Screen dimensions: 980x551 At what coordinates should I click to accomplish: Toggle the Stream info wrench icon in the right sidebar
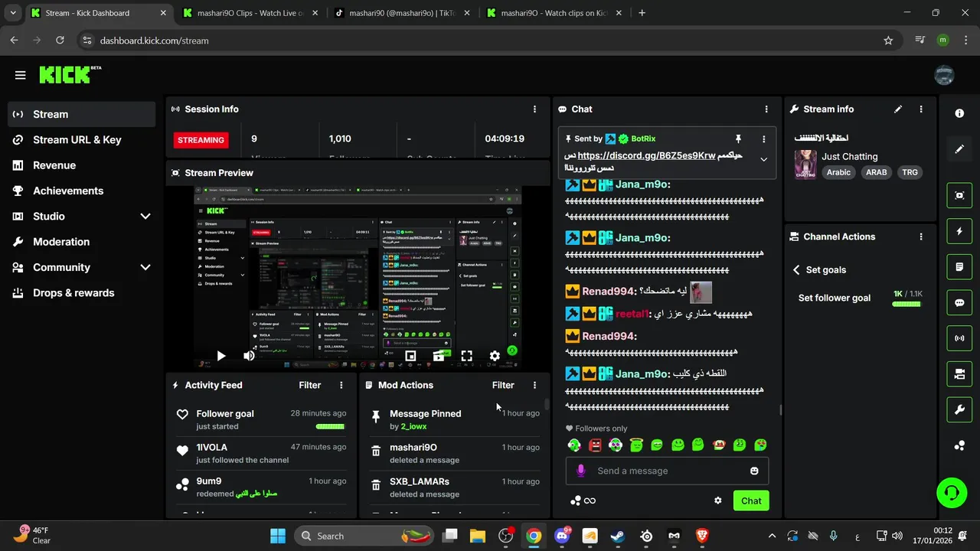coord(959,410)
